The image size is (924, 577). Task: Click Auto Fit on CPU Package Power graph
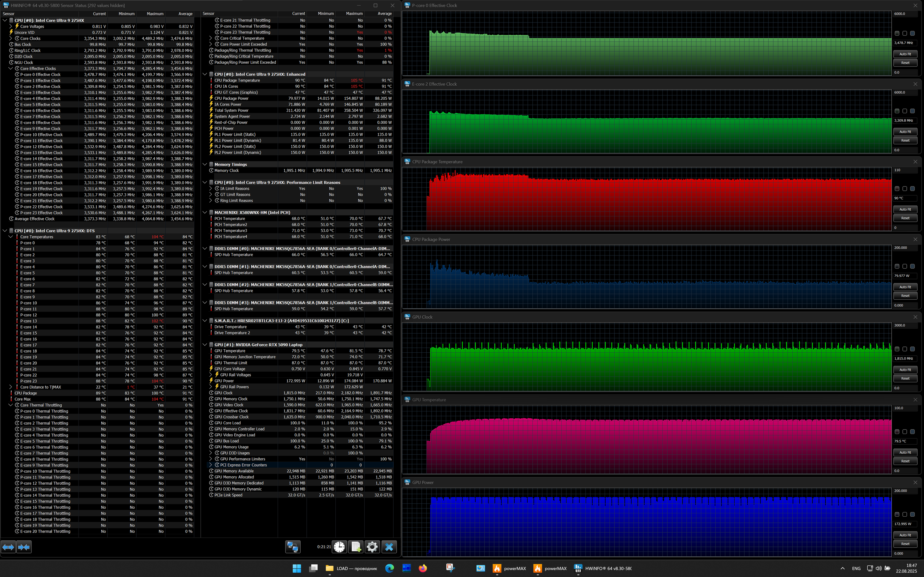(x=905, y=287)
